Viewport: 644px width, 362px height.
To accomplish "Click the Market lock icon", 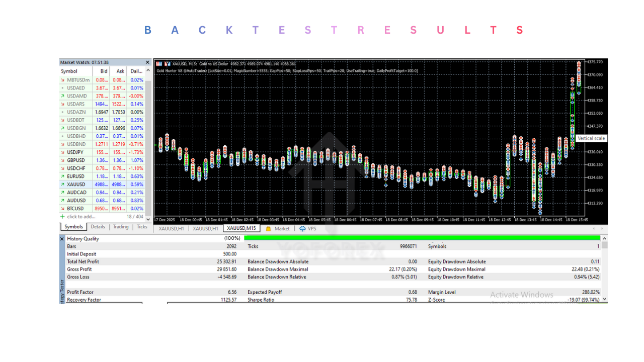I will (268, 228).
